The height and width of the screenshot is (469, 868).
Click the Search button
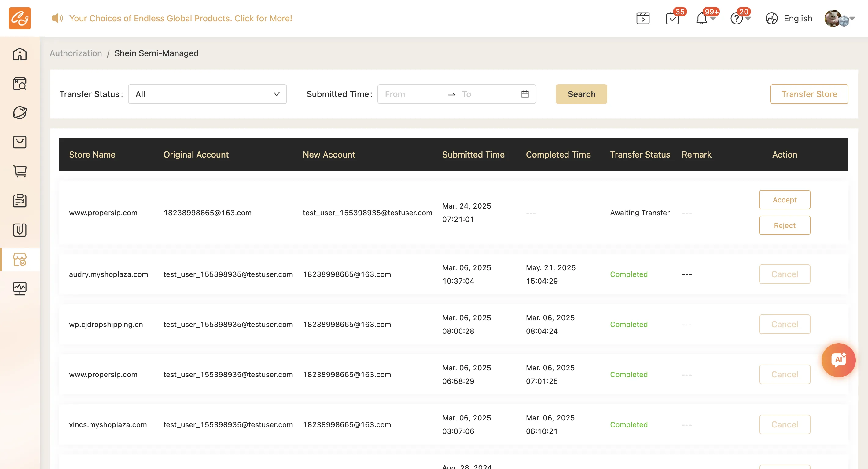pos(581,94)
